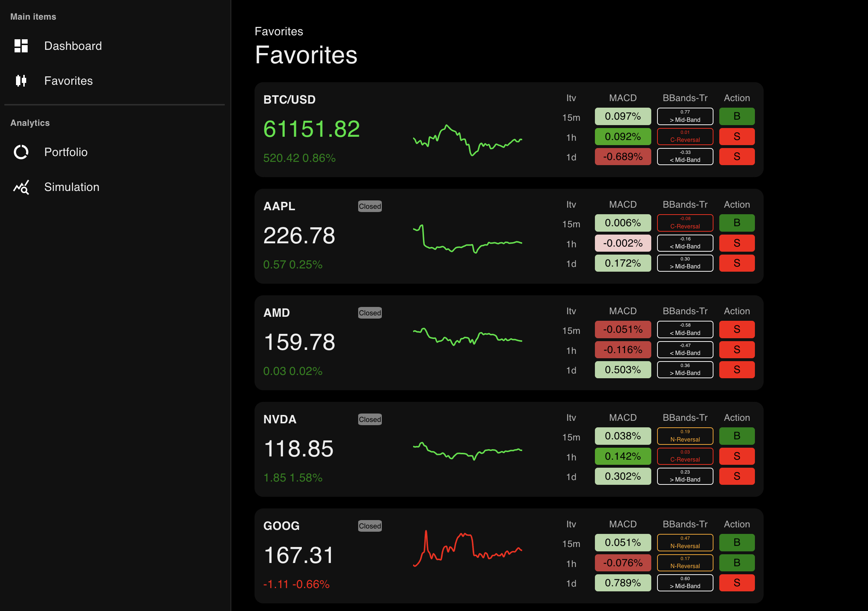Click the Simulation chart-search icon

point(21,187)
